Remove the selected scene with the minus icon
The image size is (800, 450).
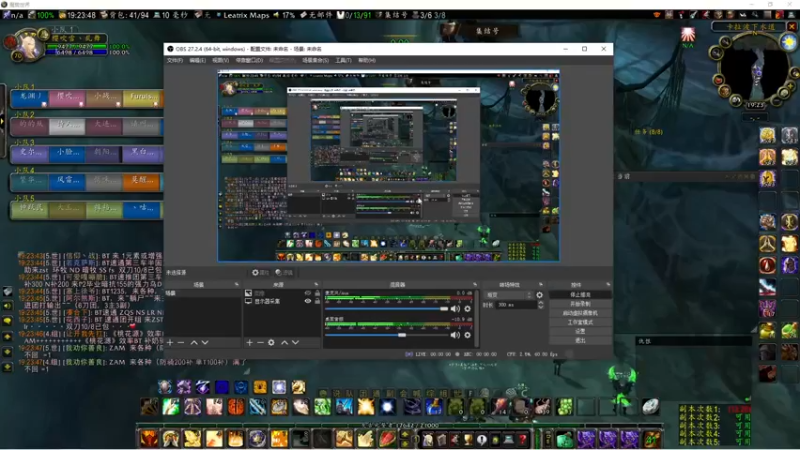coord(181,342)
